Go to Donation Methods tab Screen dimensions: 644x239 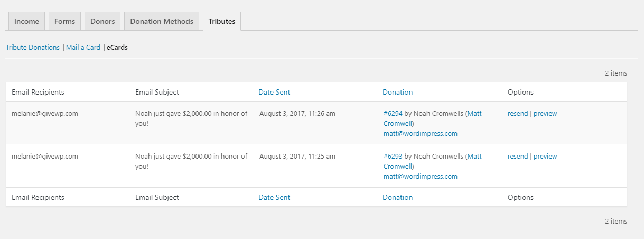[162, 22]
